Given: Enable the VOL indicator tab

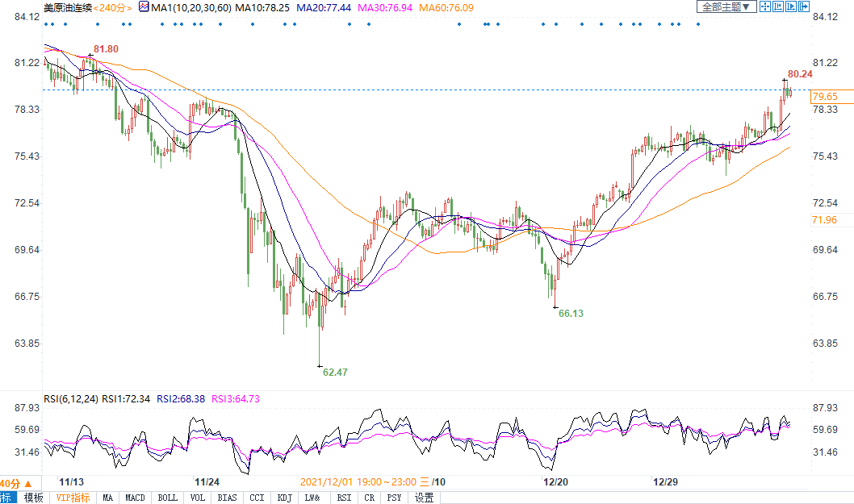Looking at the screenshot, I should pos(198,498).
